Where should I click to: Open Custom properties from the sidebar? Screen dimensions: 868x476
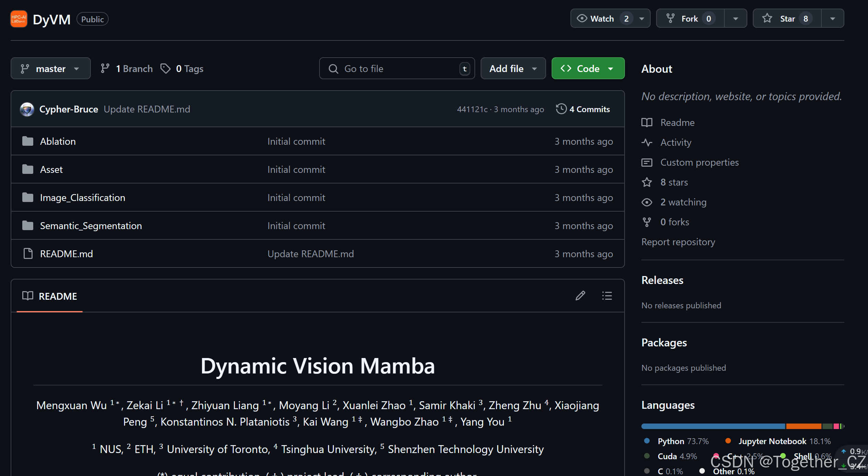(x=699, y=162)
